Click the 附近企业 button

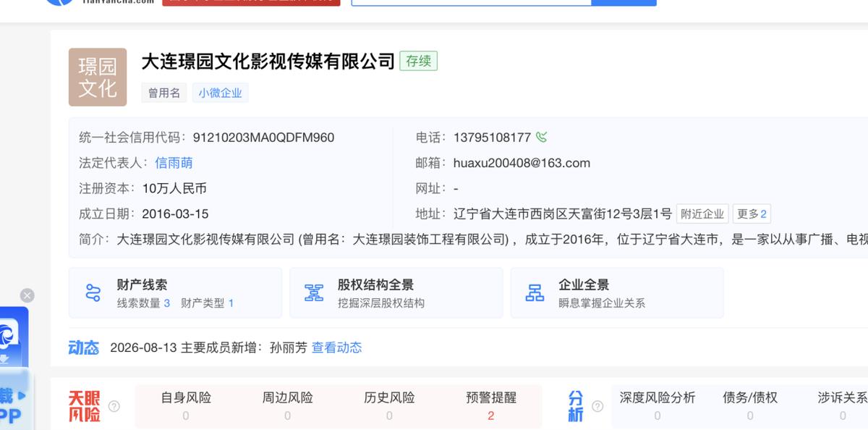click(x=702, y=214)
